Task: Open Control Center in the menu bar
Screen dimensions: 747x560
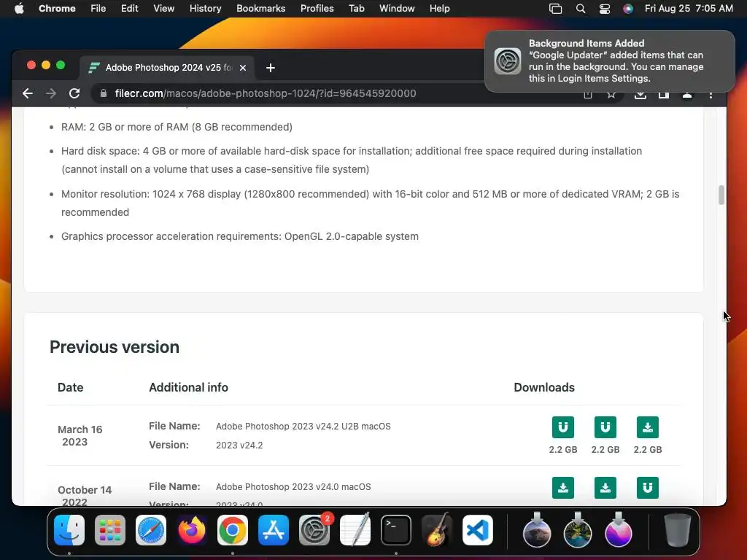Action: tap(605, 9)
